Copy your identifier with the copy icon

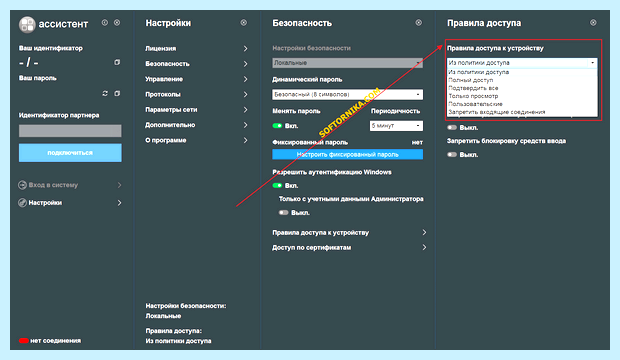pos(117,62)
